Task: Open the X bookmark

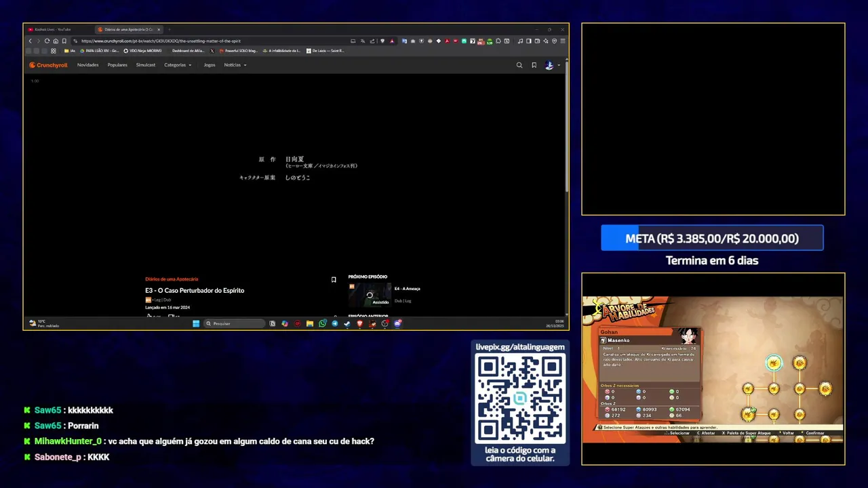Action: (212, 51)
